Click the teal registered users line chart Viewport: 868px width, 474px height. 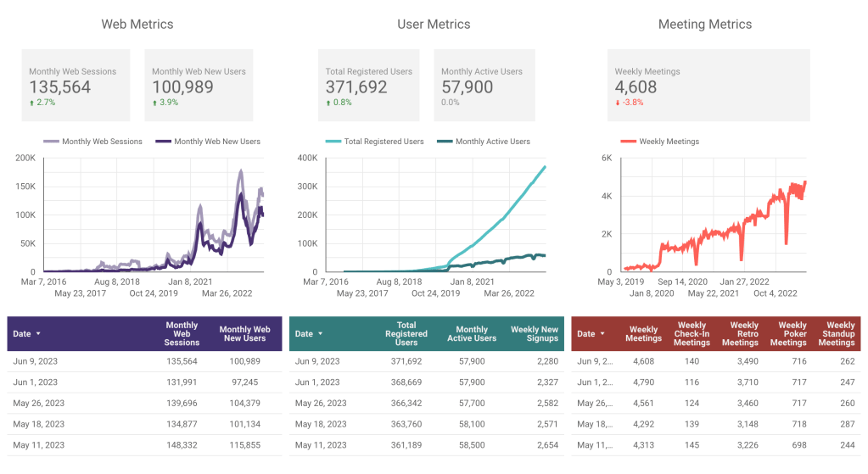pyautogui.click(x=435, y=215)
